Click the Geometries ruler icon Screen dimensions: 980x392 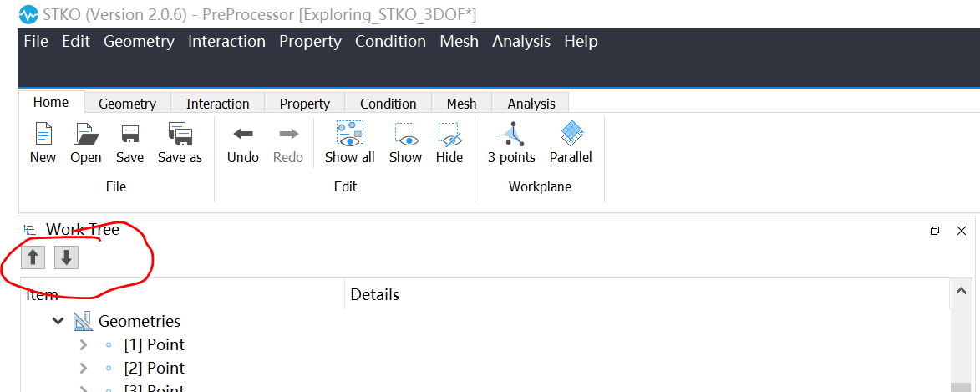click(83, 321)
